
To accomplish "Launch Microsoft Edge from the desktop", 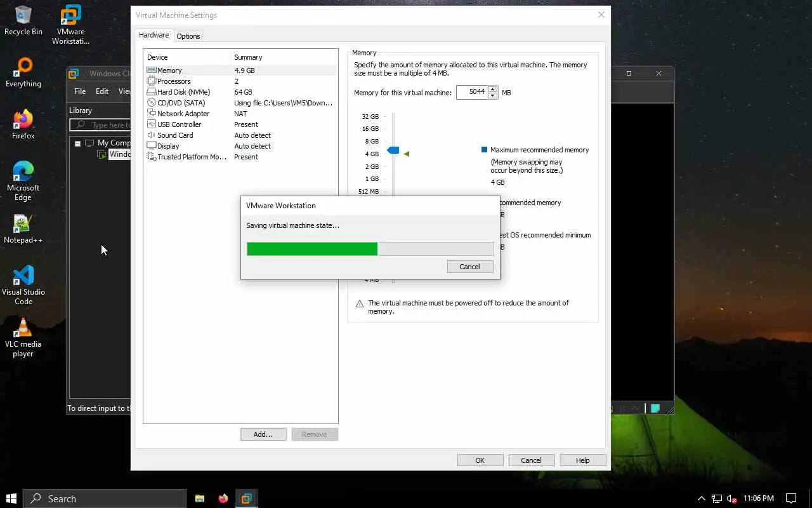I will coord(23,181).
